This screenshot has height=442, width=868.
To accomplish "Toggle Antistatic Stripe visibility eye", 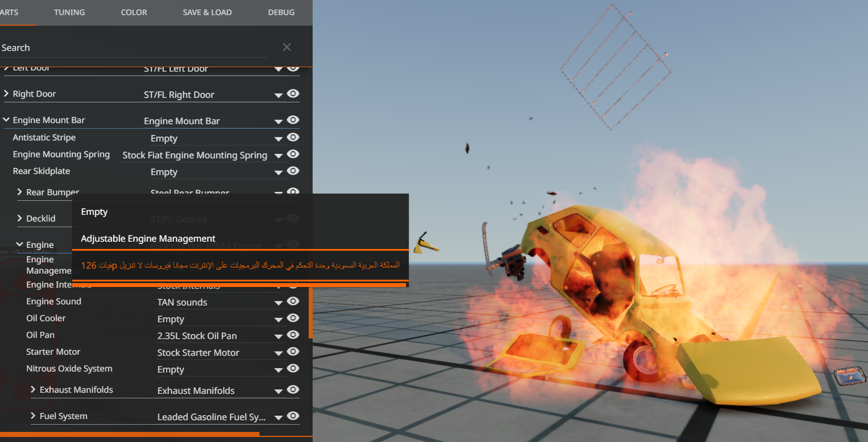I will click(293, 137).
